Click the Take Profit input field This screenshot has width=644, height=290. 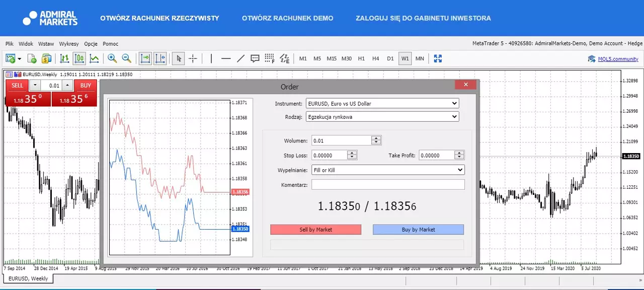[437, 156]
